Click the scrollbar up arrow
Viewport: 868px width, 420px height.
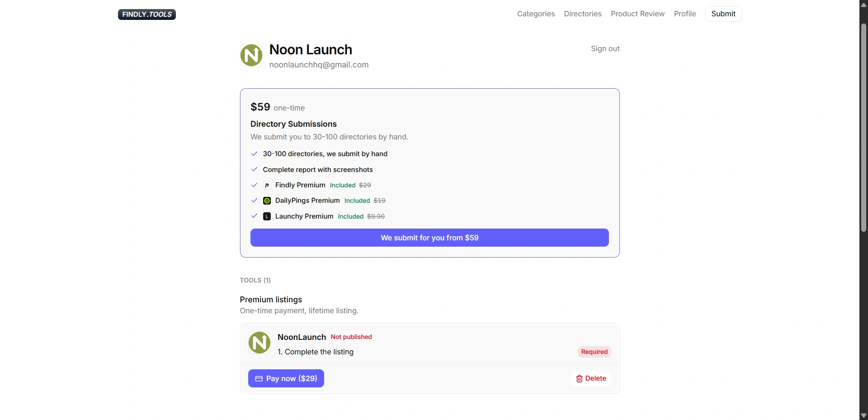pos(863,5)
